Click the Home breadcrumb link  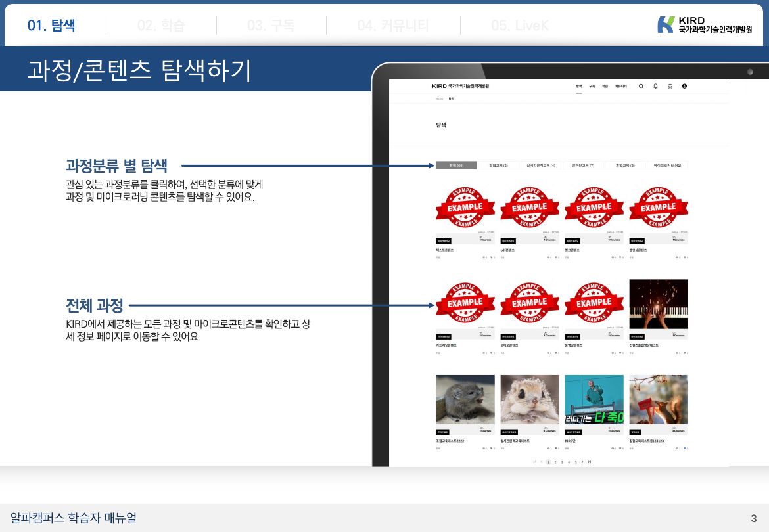[x=439, y=99]
